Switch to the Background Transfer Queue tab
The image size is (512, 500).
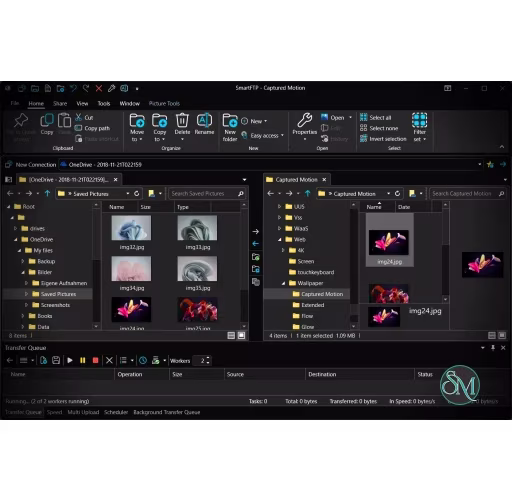[x=167, y=412]
